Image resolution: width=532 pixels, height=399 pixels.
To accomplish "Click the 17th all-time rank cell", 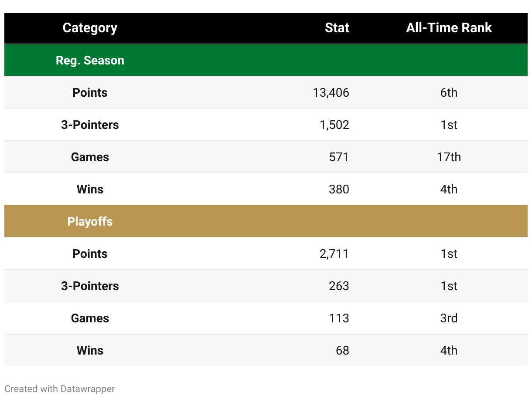I will [x=449, y=157].
